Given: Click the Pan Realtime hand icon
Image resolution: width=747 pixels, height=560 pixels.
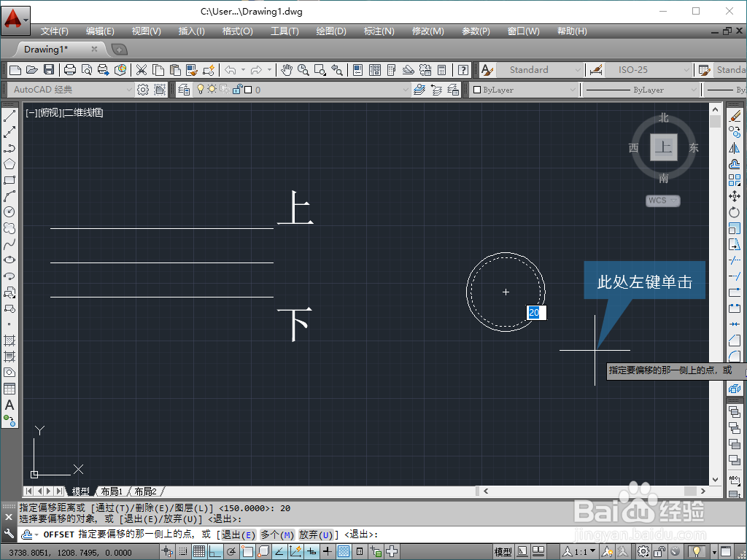Looking at the screenshot, I should pos(287,71).
